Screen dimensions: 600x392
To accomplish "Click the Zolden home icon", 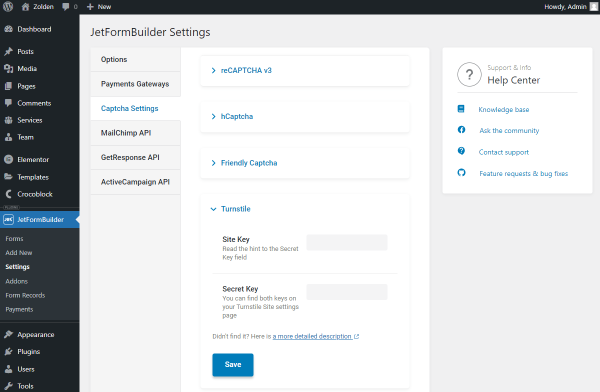I will pyautogui.click(x=25, y=7).
